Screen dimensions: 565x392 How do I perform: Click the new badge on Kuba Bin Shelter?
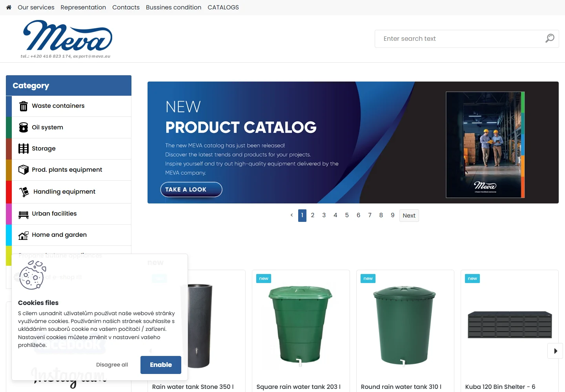[x=472, y=279]
